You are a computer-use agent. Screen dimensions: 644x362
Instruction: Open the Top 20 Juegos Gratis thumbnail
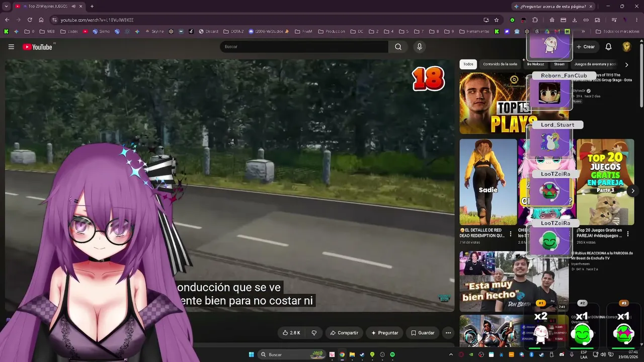point(605,182)
